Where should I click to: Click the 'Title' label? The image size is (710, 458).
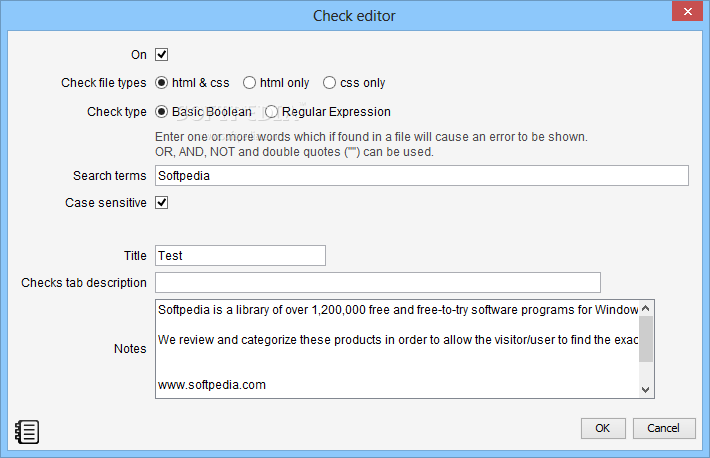135,256
